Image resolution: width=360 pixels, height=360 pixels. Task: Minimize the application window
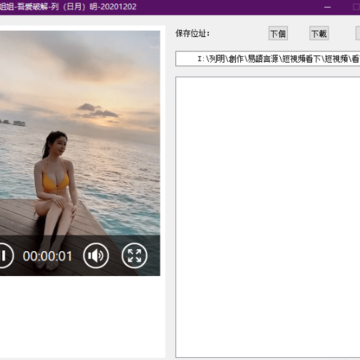point(328,7)
